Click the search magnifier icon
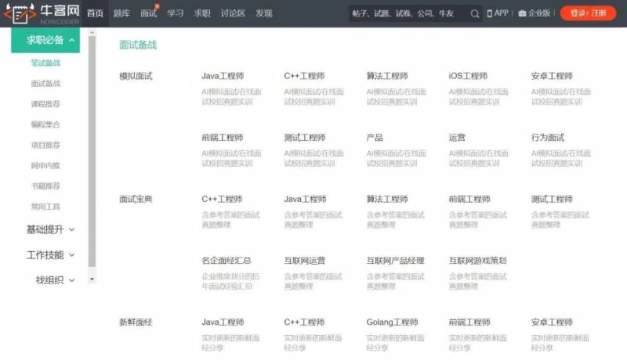 click(475, 13)
